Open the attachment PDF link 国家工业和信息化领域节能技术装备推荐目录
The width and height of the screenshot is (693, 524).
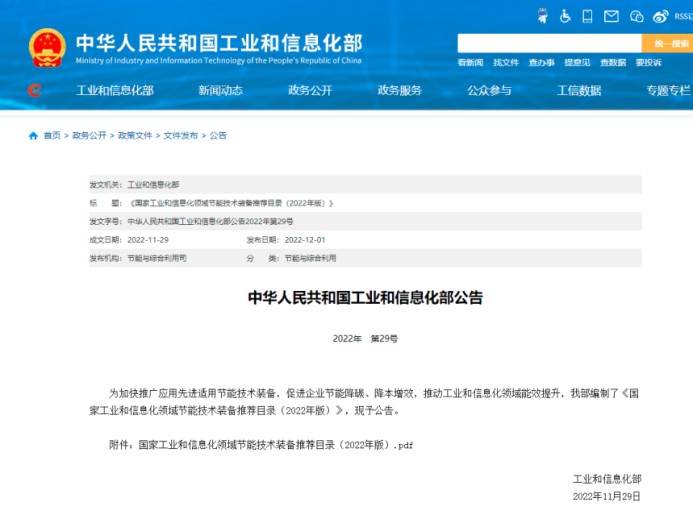click(275, 443)
